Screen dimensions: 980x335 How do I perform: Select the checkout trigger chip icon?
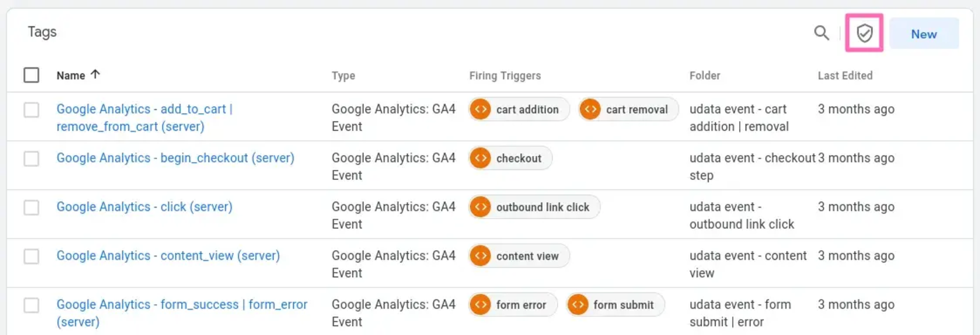tap(480, 158)
